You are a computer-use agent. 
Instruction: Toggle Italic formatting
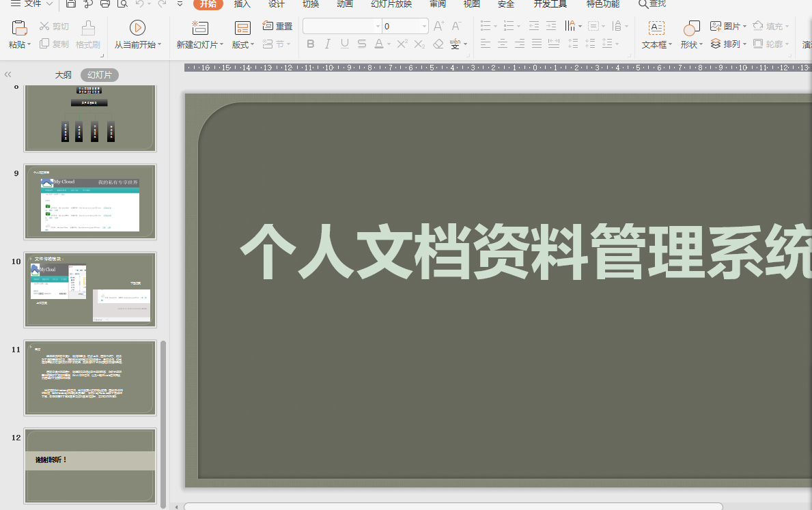tap(327, 44)
